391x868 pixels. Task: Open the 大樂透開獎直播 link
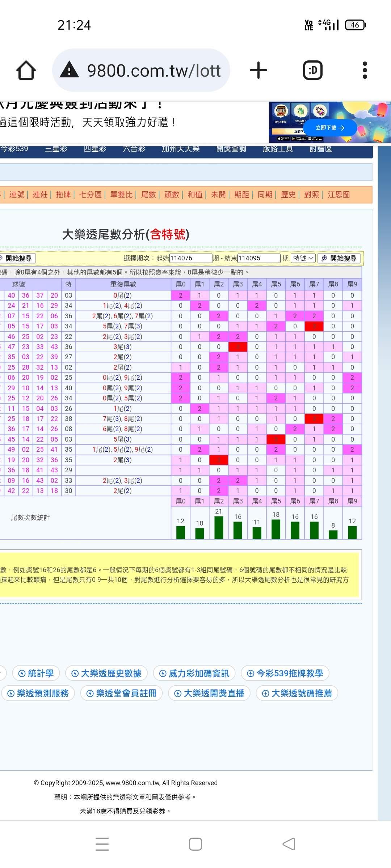(x=209, y=693)
